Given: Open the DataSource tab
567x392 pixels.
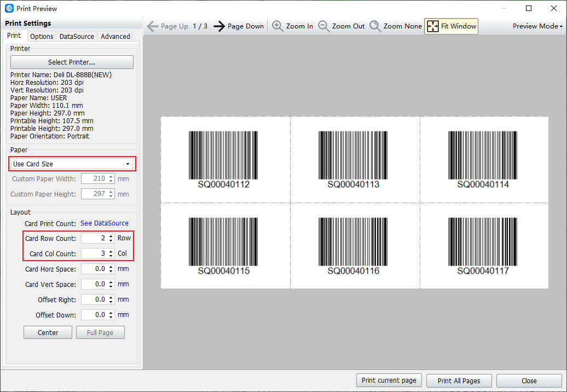Looking at the screenshot, I should (x=77, y=36).
